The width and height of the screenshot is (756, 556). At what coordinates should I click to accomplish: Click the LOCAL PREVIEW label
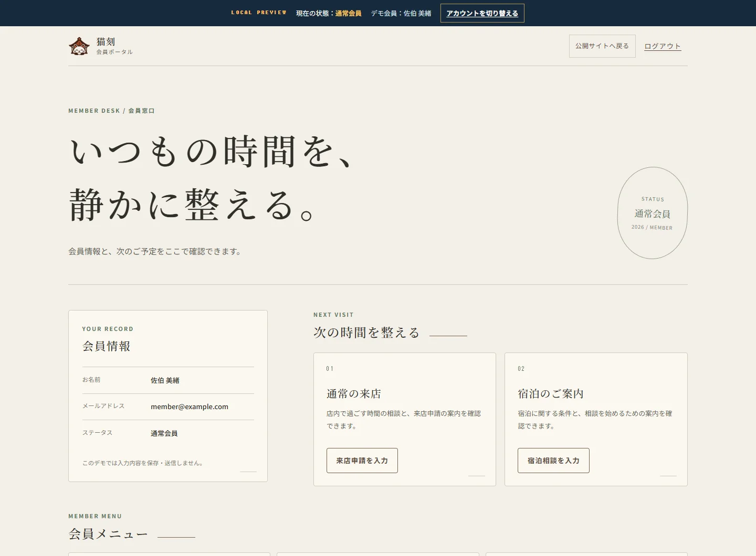259,13
